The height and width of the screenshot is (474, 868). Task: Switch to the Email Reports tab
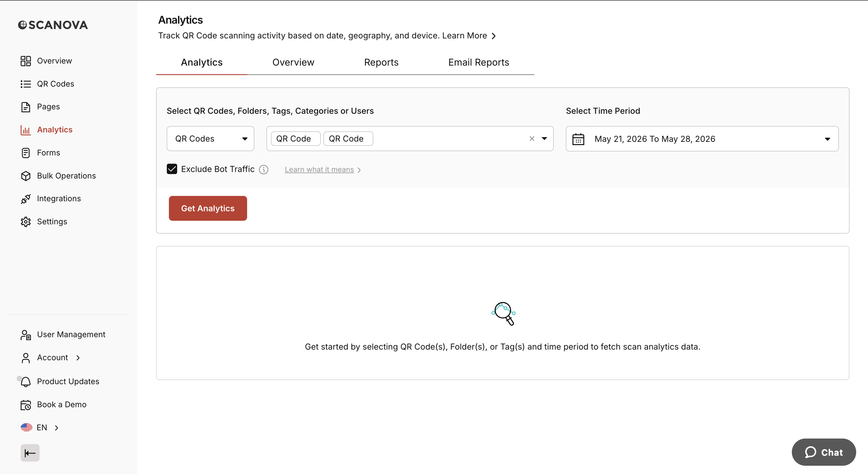(x=479, y=62)
